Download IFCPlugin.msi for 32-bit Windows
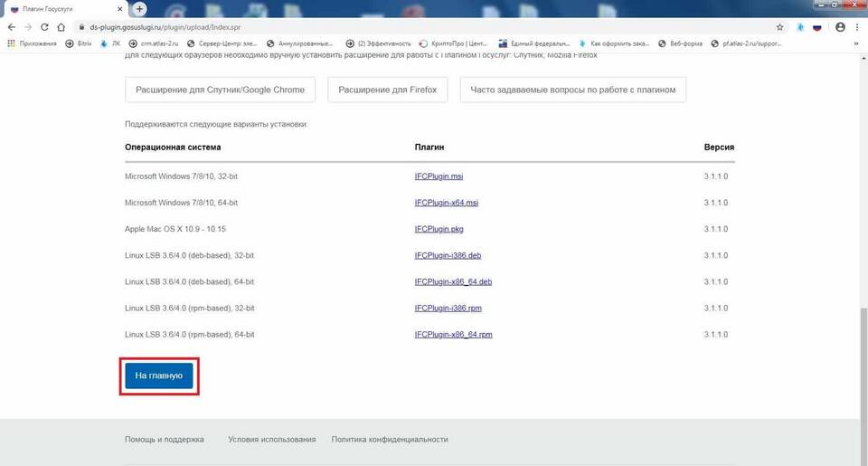 coord(439,176)
